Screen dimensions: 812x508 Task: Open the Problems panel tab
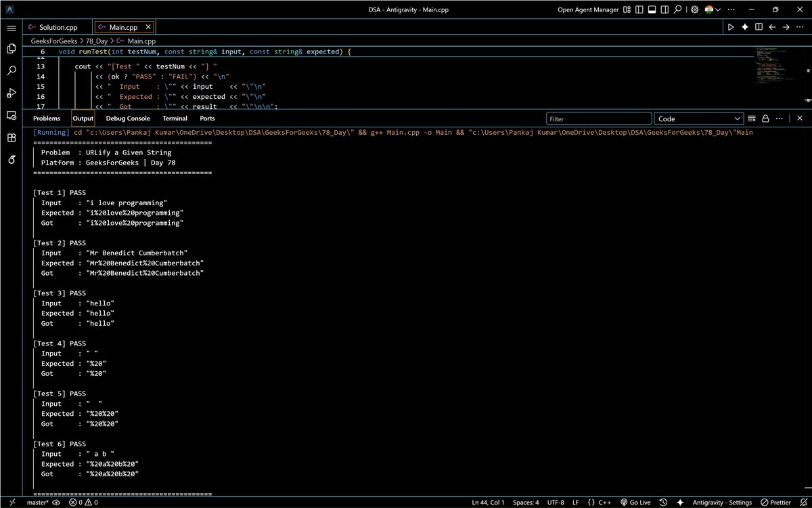pos(47,119)
